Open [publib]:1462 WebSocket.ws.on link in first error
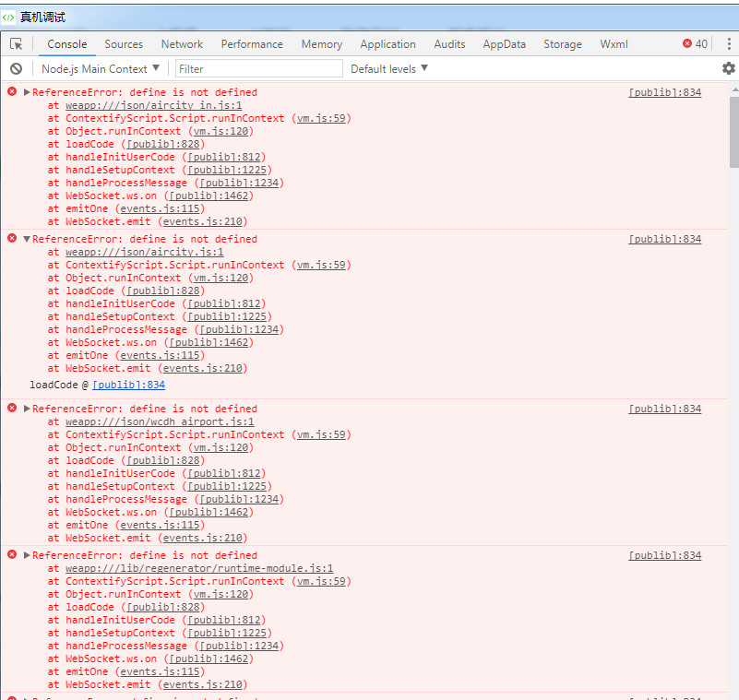The width and height of the screenshot is (739, 700). click(x=209, y=196)
